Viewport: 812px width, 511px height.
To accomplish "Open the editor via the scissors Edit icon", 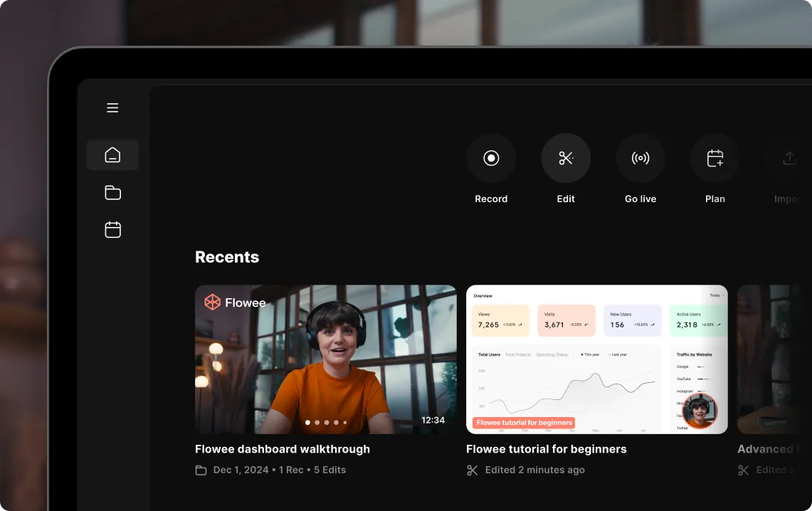I will pos(566,158).
